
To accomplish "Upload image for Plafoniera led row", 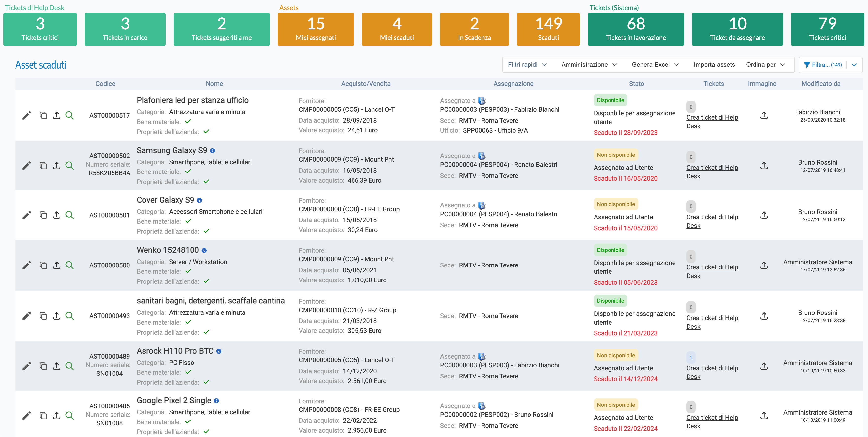I will point(764,116).
